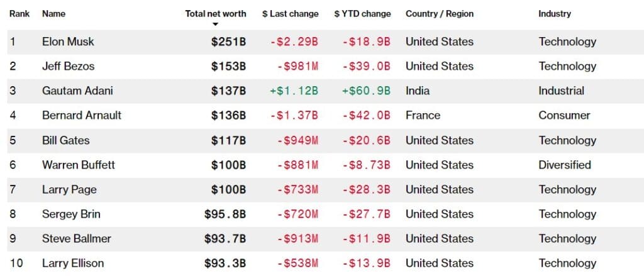Click Elon Musk's $251B net worth
This screenshot has width=644, height=276.
pos(228,41)
